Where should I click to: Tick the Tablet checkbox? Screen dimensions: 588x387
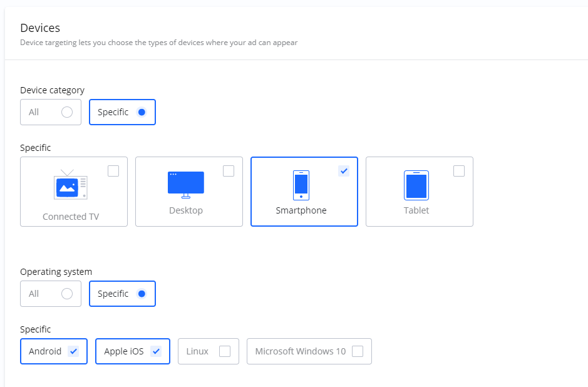[459, 171]
